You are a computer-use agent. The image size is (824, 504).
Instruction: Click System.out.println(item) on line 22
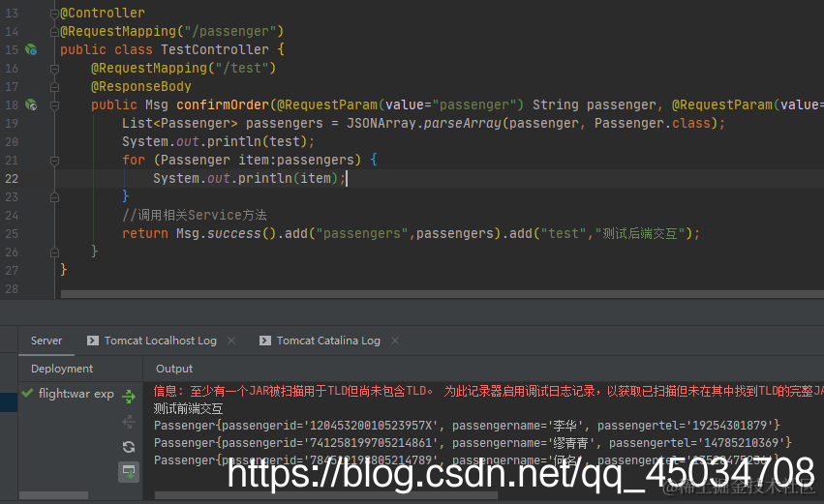click(x=249, y=178)
